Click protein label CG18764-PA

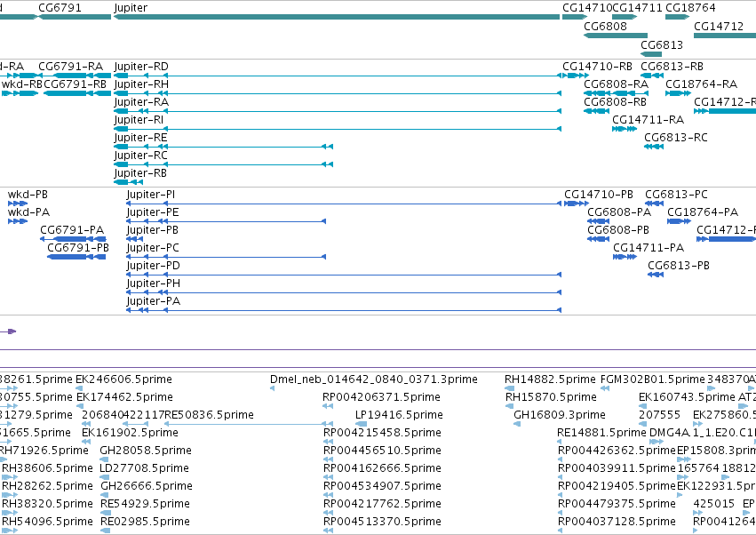tap(703, 212)
